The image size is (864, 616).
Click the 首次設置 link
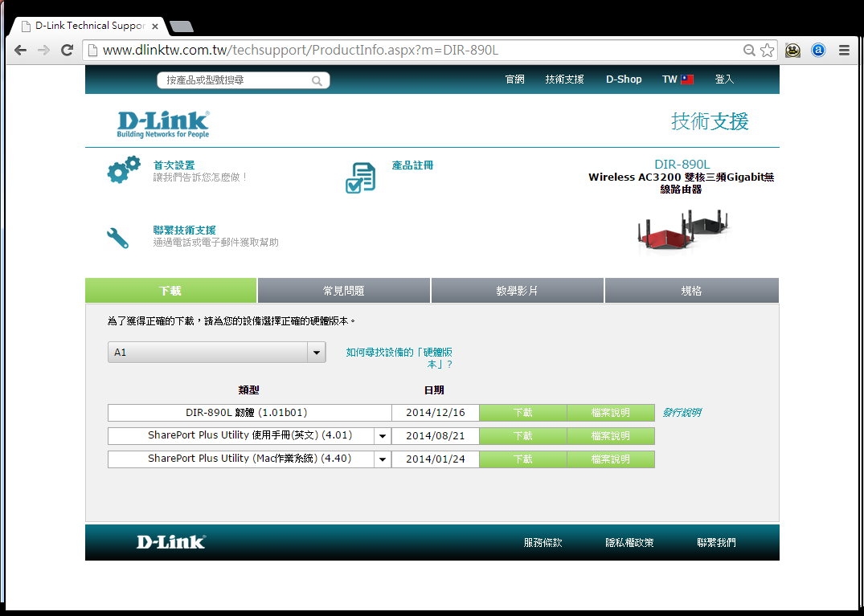tap(174, 165)
